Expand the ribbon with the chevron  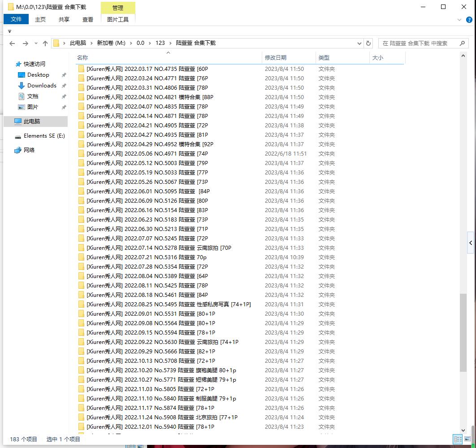459,20
